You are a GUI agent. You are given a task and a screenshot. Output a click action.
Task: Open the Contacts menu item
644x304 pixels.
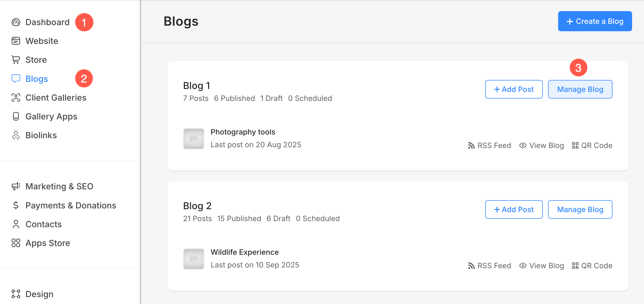43,224
